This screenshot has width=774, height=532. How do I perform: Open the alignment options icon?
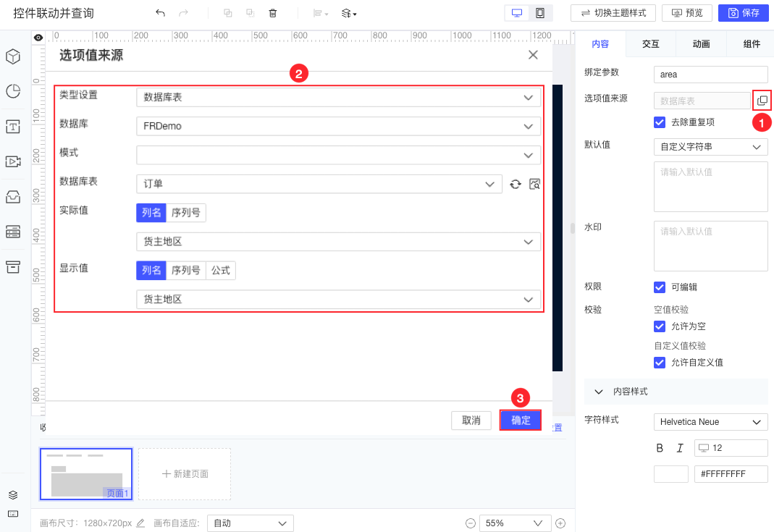[321, 13]
